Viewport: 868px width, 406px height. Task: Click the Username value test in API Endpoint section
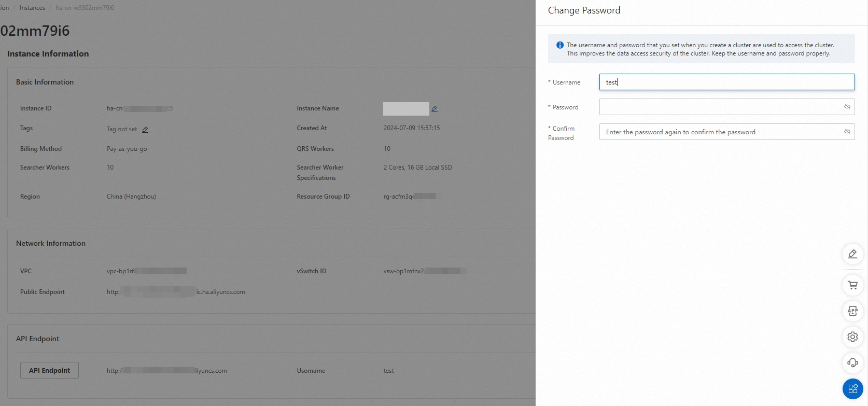click(x=389, y=371)
